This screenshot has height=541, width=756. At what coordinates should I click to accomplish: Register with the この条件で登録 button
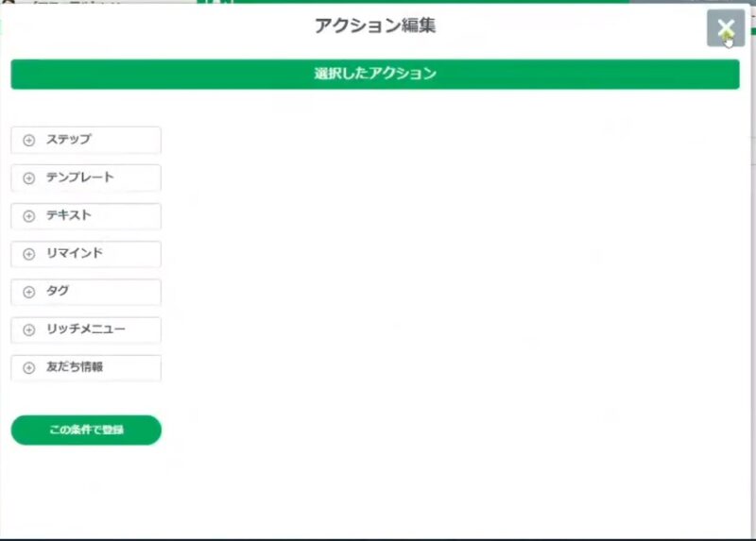click(x=86, y=430)
